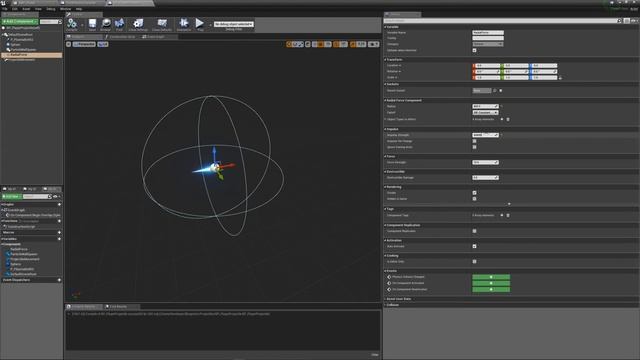Add new function via Functions plus icon
640x360 pixels.
pos(59,221)
